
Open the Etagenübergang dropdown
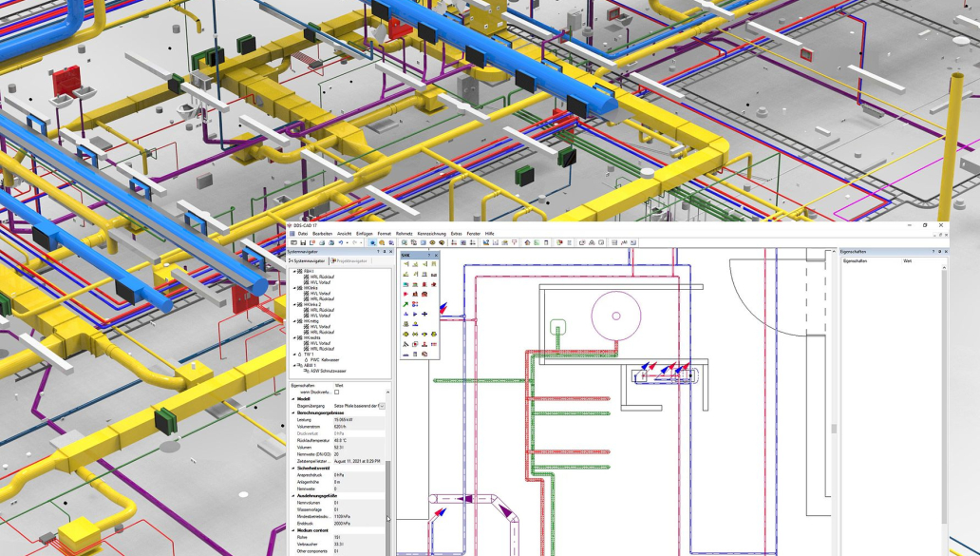tap(382, 406)
